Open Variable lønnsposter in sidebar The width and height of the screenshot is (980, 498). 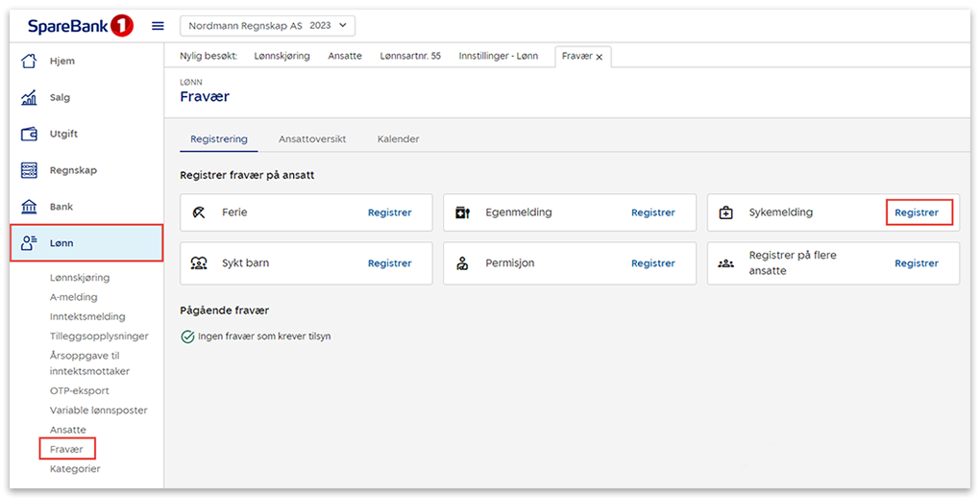click(x=98, y=411)
